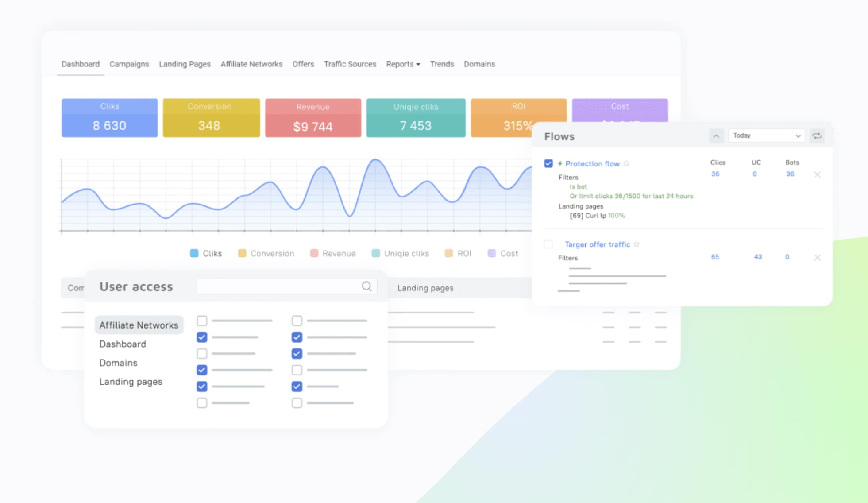
Task: Click the lightning bolt icon before Protection flow
Action: (x=560, y=163)
